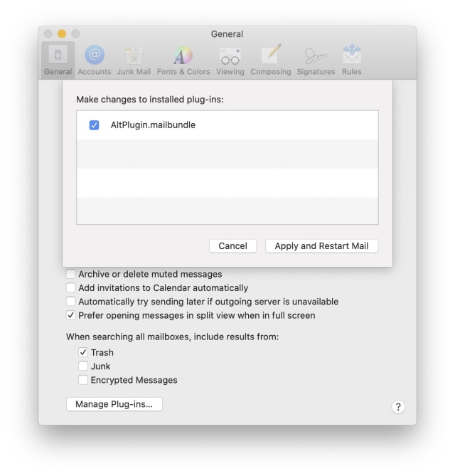Switch to the Accounts preferences icon
Screen dimensions: 455x476
(x=94, y=60)
